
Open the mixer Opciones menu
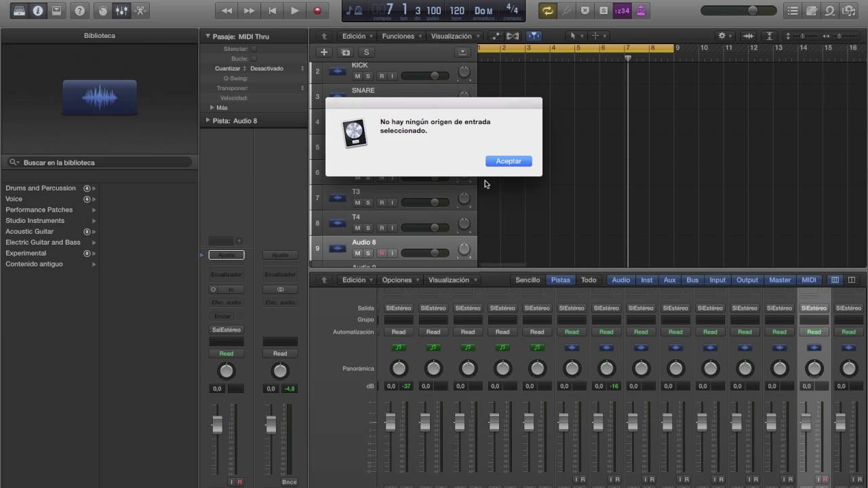(x=400, y=280)
